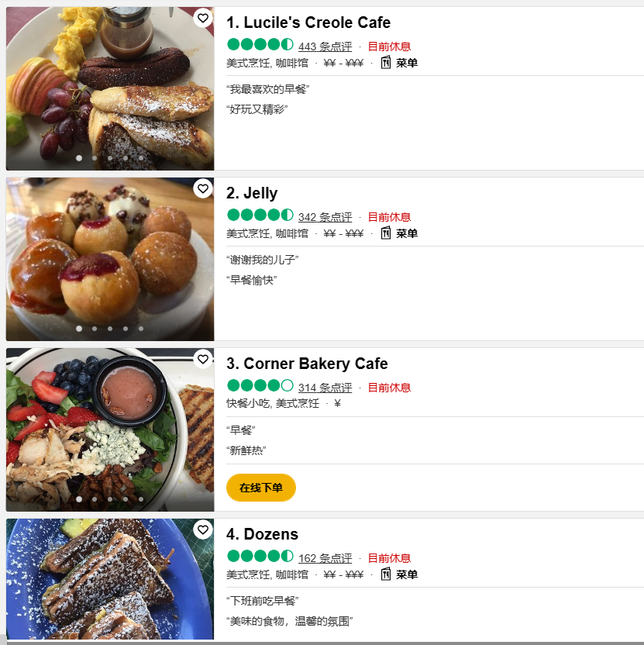Open menu icon for Dozens
This screenshot has height=645, width=644.
pyautogui.click(x=386, y=574)
